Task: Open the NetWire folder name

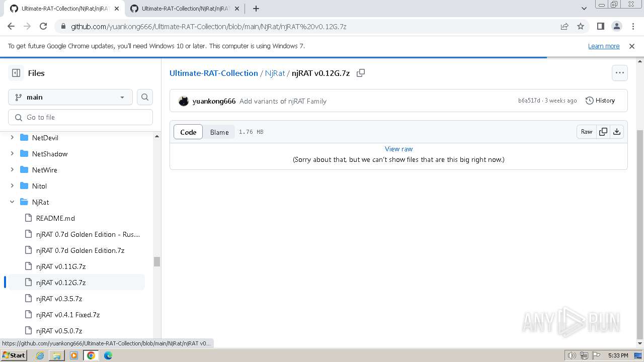Action: click(45, 170)
